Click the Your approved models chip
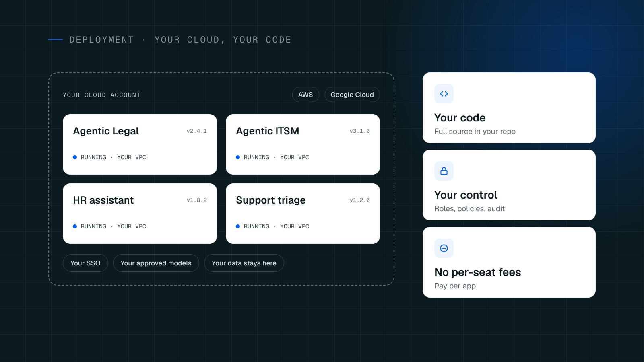 pyautogui.click(x=156, y=263)
